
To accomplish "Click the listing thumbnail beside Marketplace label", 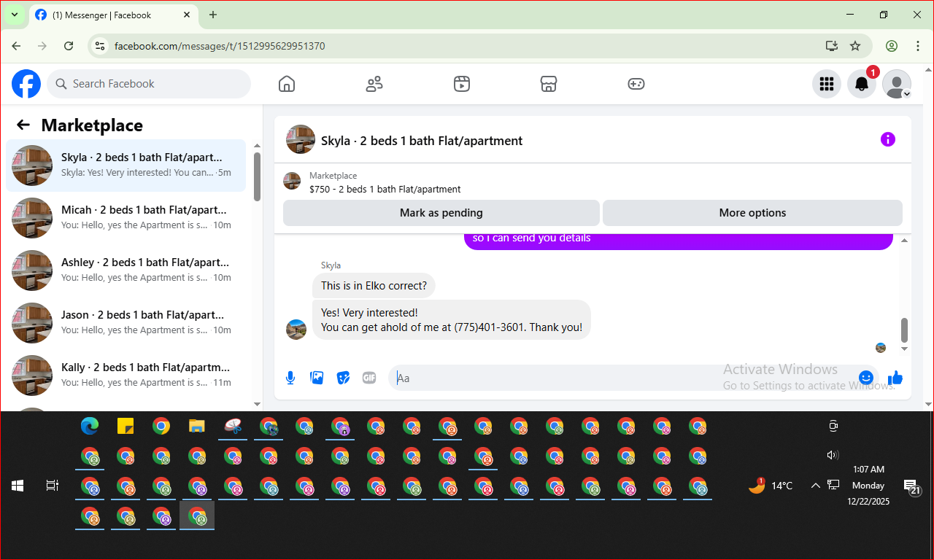I will [x=292, y=182].
